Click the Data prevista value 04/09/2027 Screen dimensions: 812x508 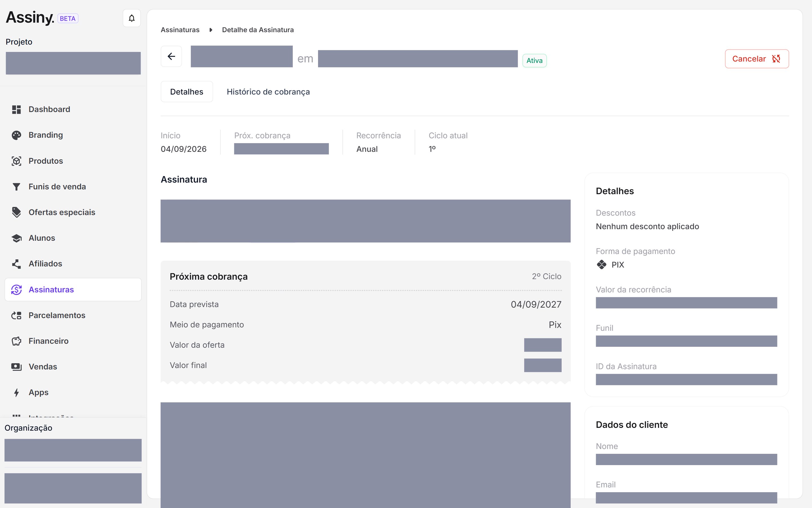(x=536, y=305)
